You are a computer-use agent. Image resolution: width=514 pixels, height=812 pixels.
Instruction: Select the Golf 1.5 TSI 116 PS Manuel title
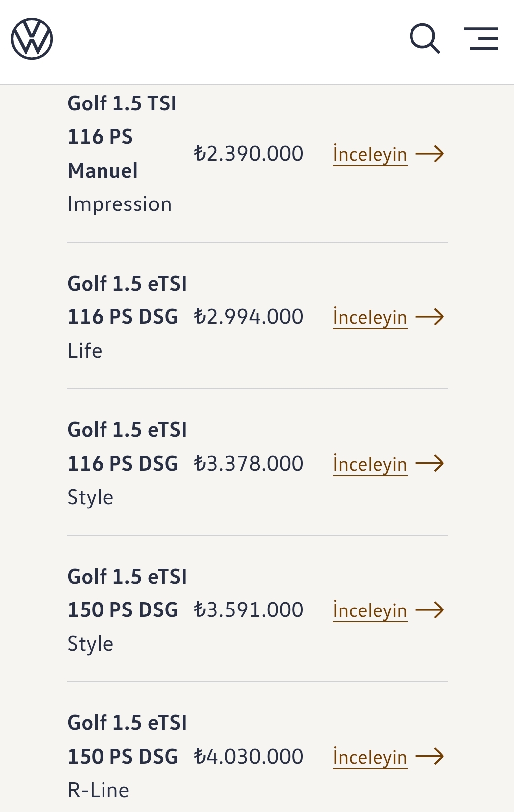click(122, 137)
